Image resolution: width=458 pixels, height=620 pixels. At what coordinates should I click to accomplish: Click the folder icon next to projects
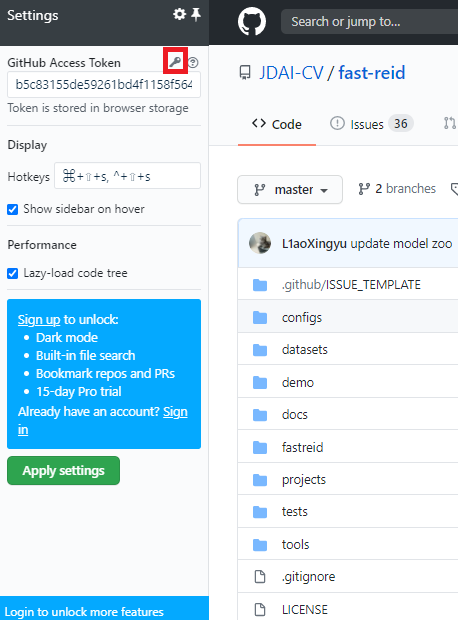click(x=260, y=480)
